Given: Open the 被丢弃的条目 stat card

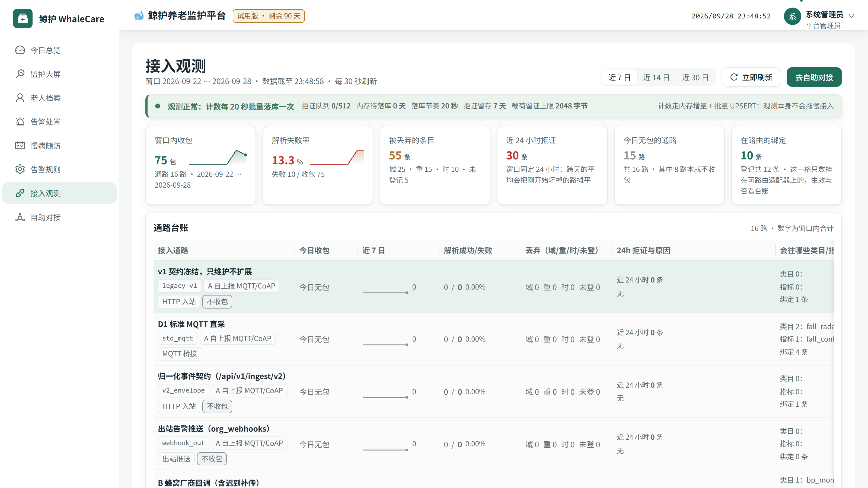Looking at the screenshot, I should [x=435, y=165].
